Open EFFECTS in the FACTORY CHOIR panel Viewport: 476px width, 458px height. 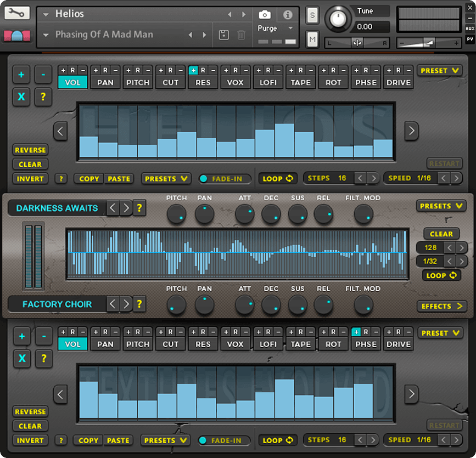pos(441,306)
